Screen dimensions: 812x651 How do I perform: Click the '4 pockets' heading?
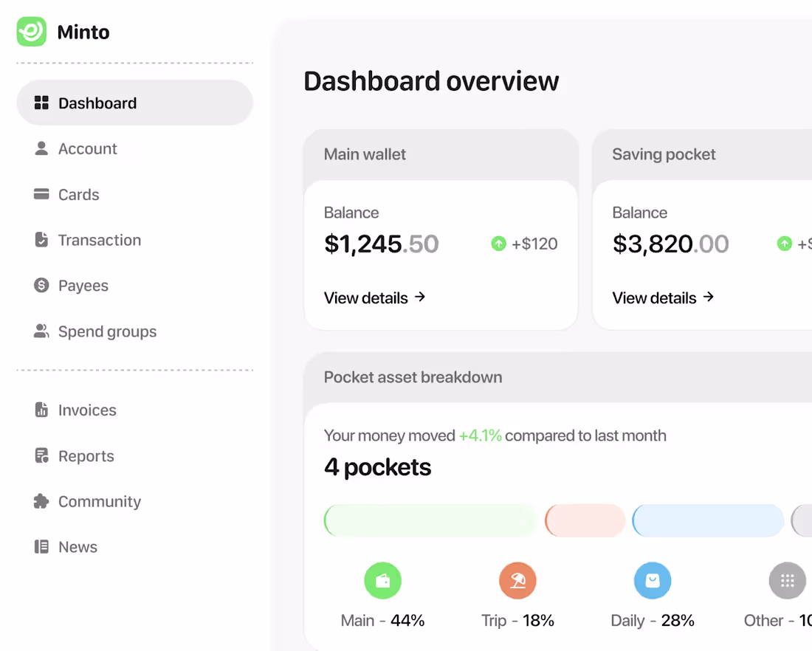pyautogui.click(x=377, y=467)
